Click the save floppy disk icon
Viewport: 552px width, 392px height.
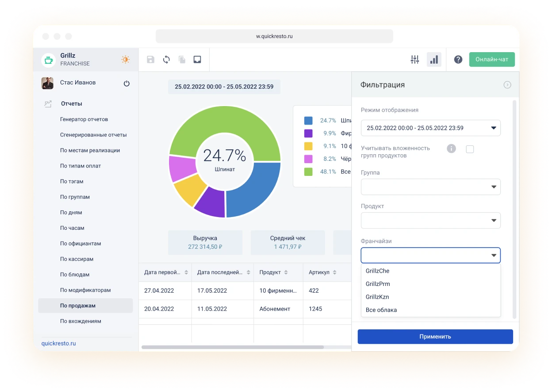pyautogui.click(x=150, y=60)
